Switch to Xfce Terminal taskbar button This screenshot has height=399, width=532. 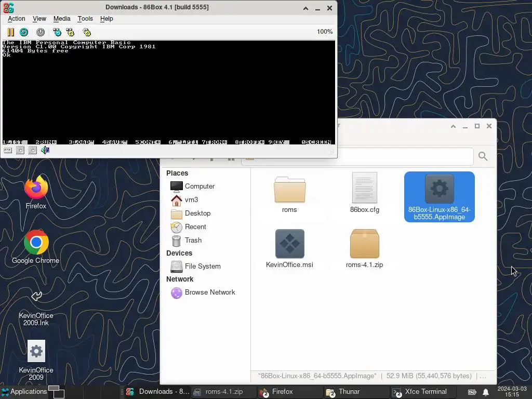tap(423, 392)
